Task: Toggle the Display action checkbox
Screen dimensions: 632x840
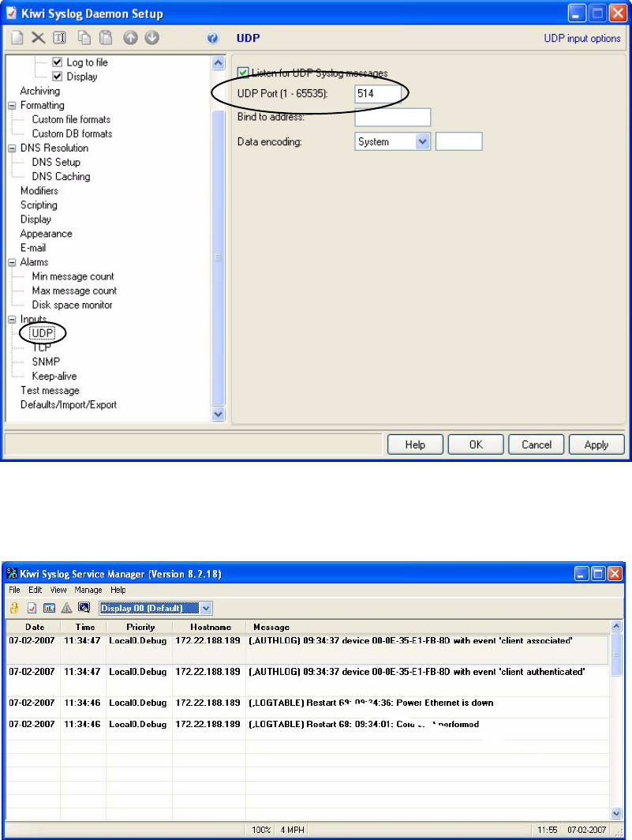Action: point(58,76)
